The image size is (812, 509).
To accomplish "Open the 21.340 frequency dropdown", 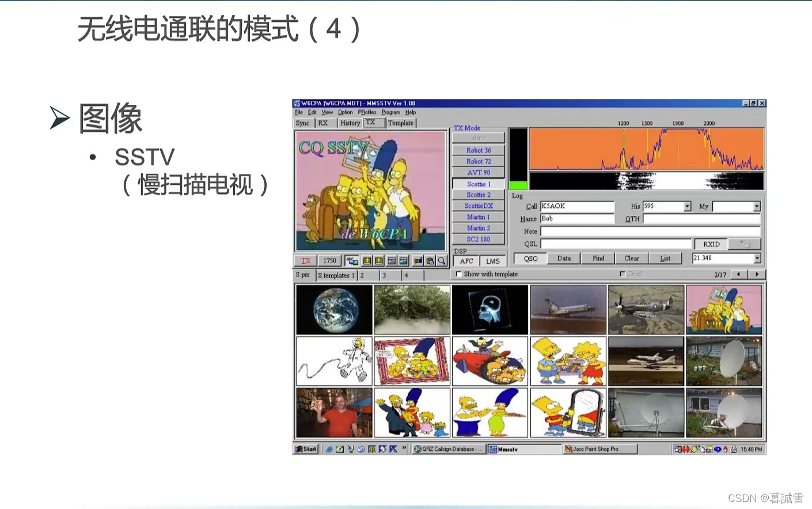I will click(x=757, y=259).
